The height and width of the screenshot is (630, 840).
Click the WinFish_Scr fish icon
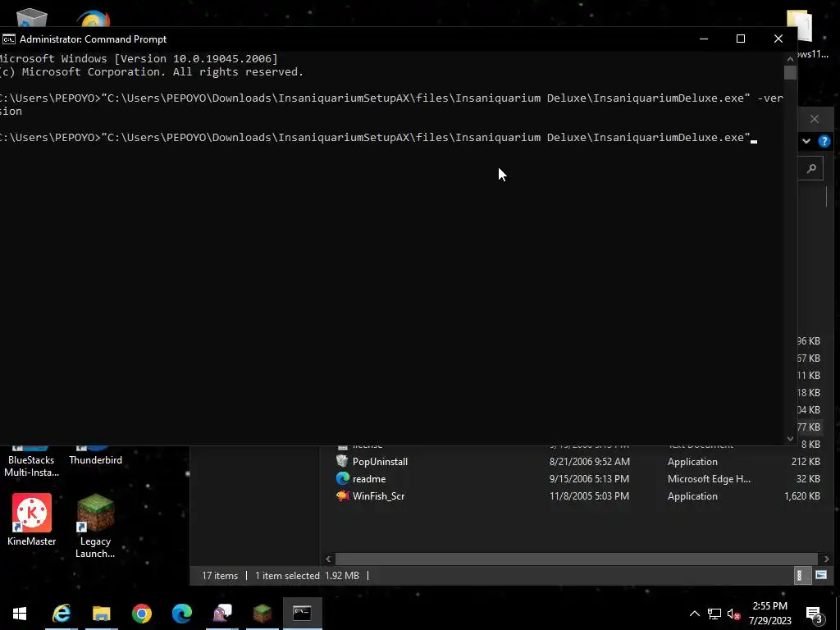[x=342, y=495]
